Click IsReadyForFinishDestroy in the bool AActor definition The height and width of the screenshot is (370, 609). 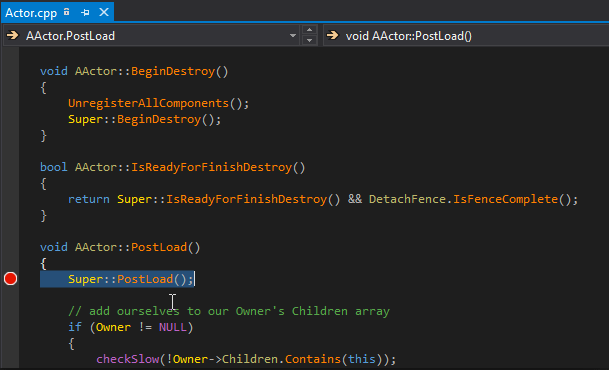(x=211, y=167)
